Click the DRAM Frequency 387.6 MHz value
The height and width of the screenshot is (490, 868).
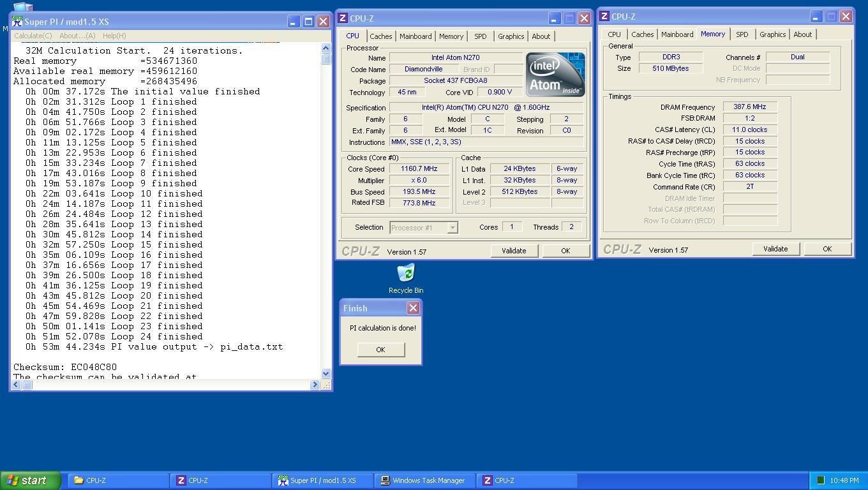click(x=750, y=107)
